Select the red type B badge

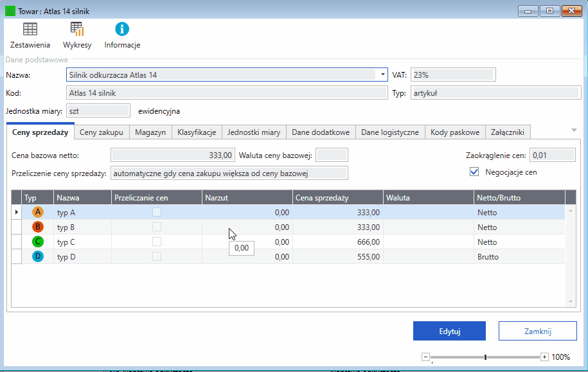coord(38,227)
